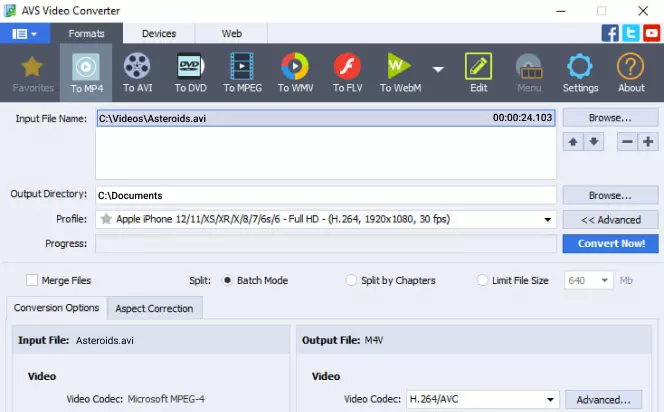
Task: Expand more formats arrow in toolbar
Action: click(x=438, y=69)
